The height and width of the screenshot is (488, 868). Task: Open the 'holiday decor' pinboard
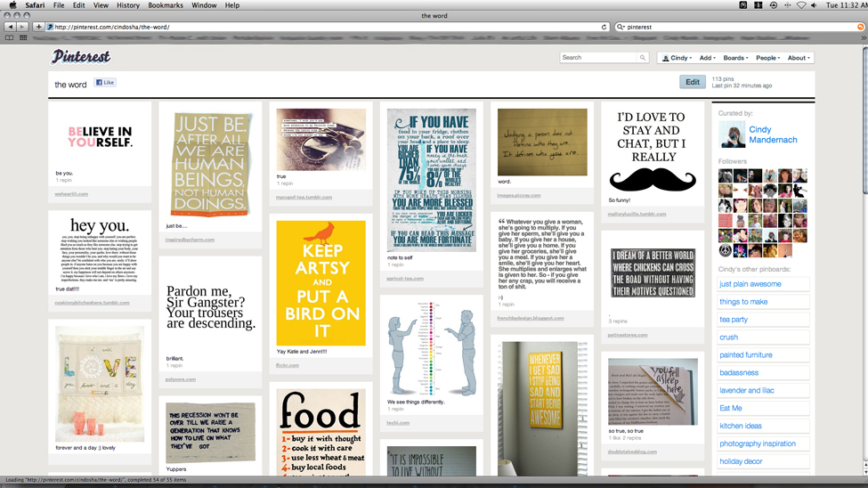click(x=763, y=461)
